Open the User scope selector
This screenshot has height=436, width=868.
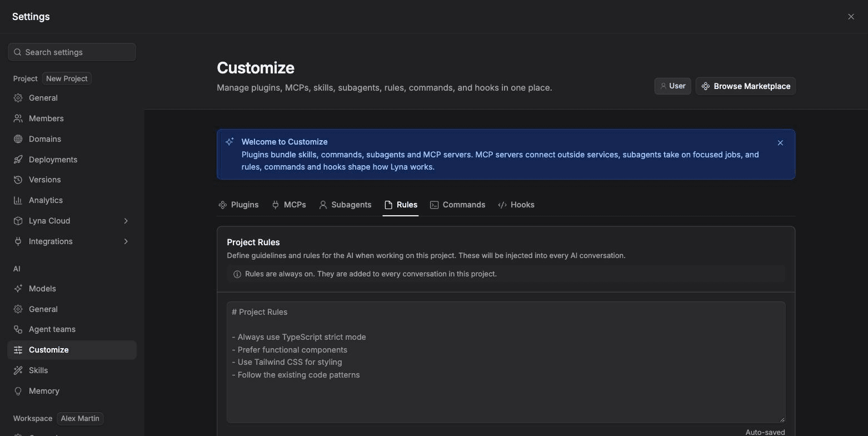click(x=672, y=86)
